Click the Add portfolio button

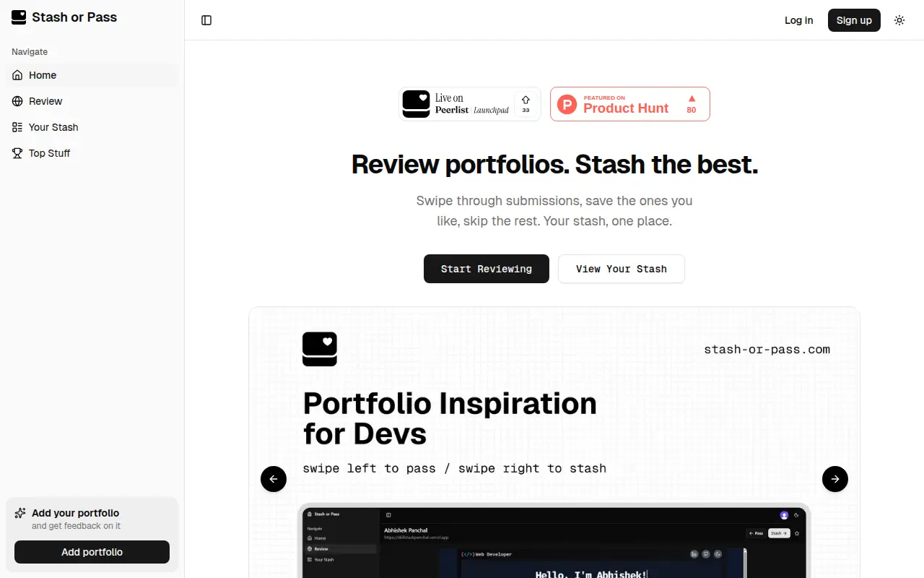(x=92, y=552)
